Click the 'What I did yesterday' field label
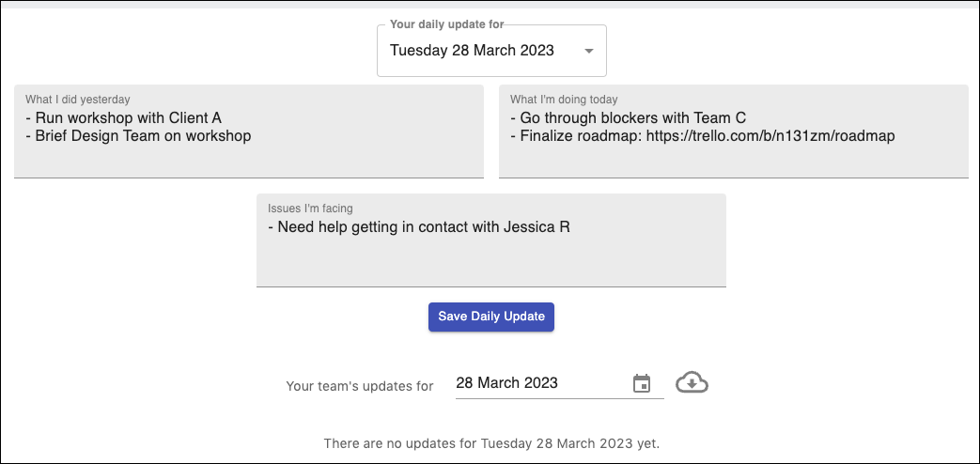980x464 pixels. (77, 100)
